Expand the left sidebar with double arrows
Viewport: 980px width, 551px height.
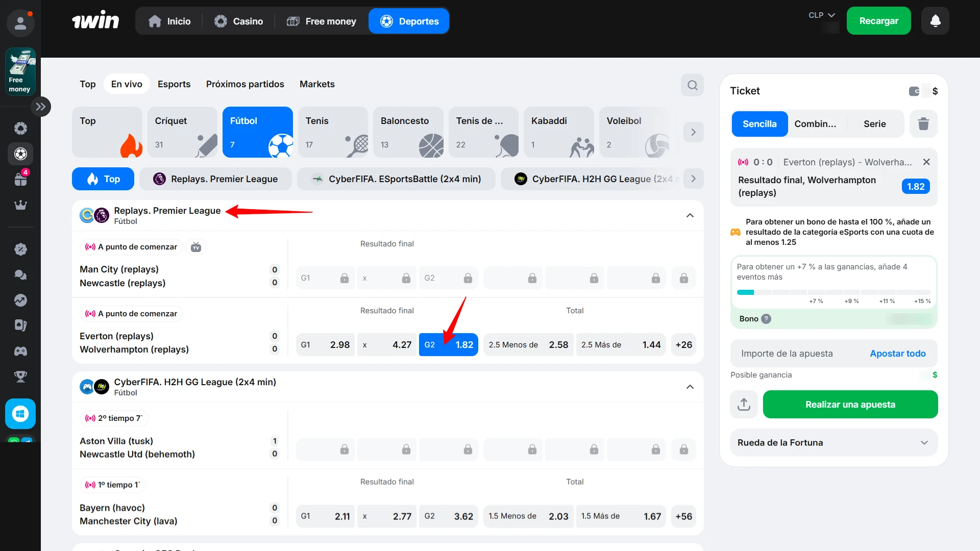(x=41, y=107)
